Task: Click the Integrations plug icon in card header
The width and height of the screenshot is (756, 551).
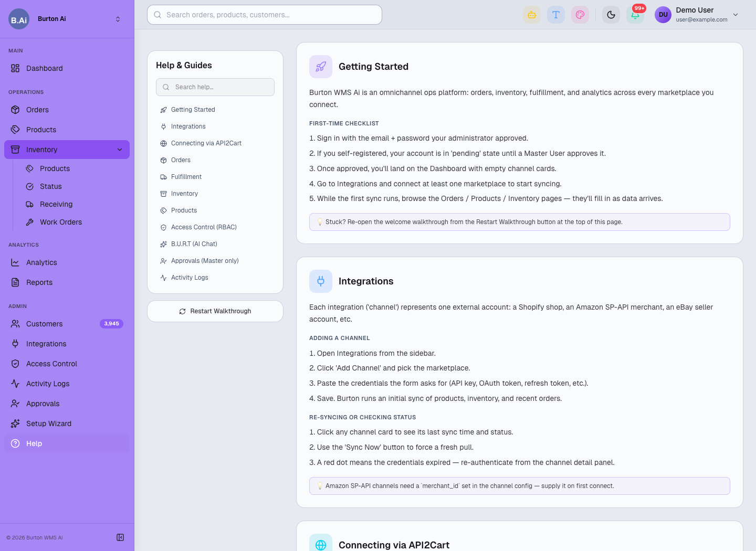Action: 321,281
